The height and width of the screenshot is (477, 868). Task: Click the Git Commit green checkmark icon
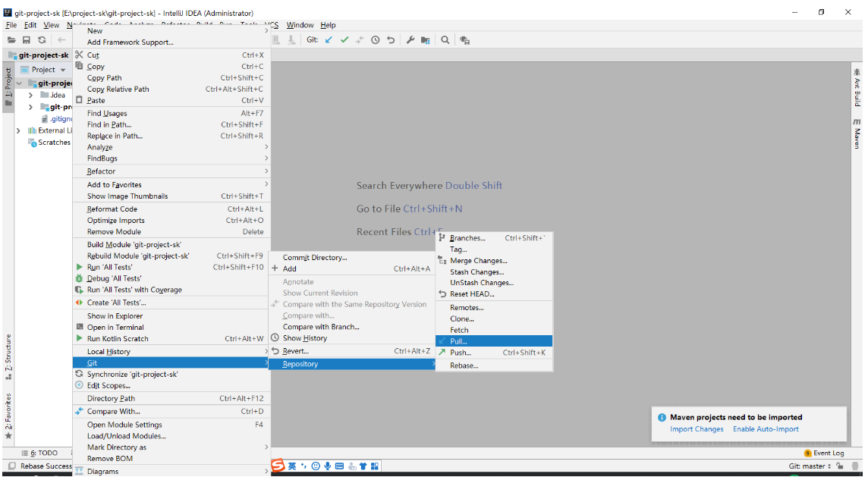[344, 40]
